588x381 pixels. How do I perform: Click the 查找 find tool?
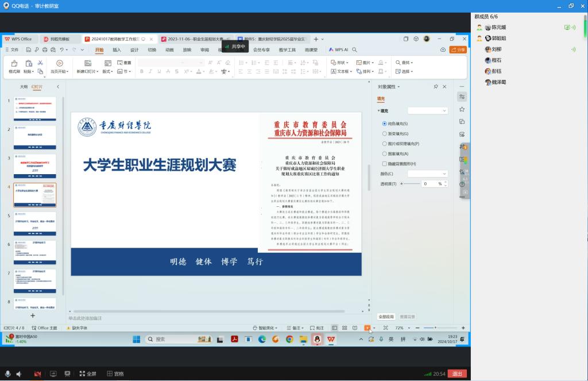404,63
